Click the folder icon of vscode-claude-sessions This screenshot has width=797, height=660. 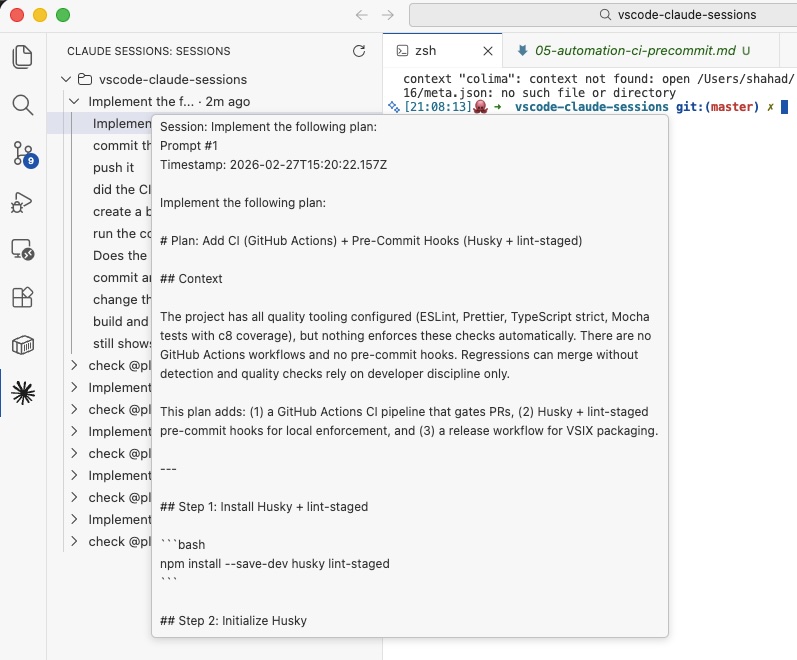(x=84, y=79)
